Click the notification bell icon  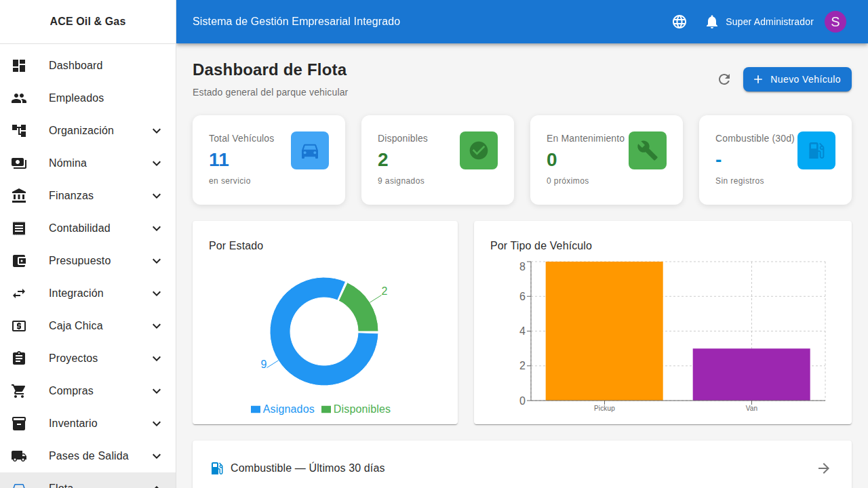[711, 21]
